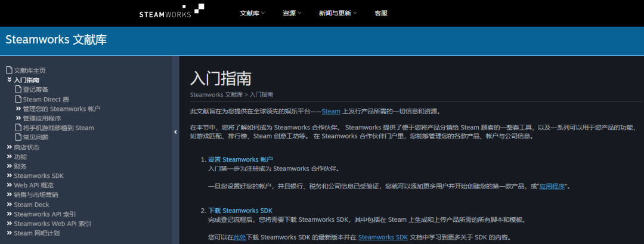Expand the Web API 概览 chevron
The width and height of the screenshot is (644, 244).
coord(10,185)
